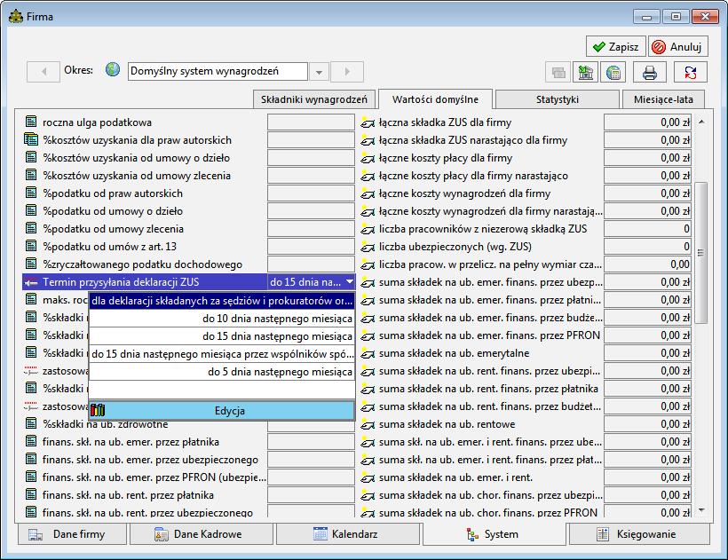Click icon beside '%kosztów uzyskania dla praw autorskich'
This screenshot has height=560, width=728.
tap(31, 139)
